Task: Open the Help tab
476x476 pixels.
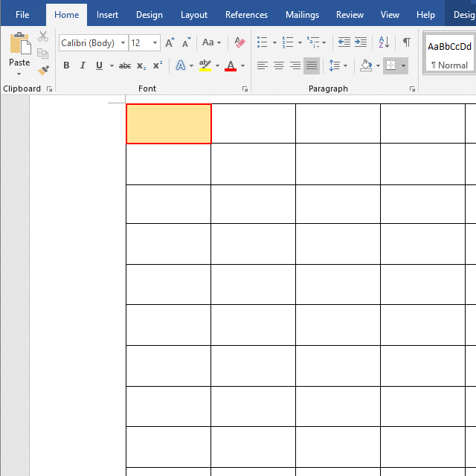Action: [x=425, y=15]
